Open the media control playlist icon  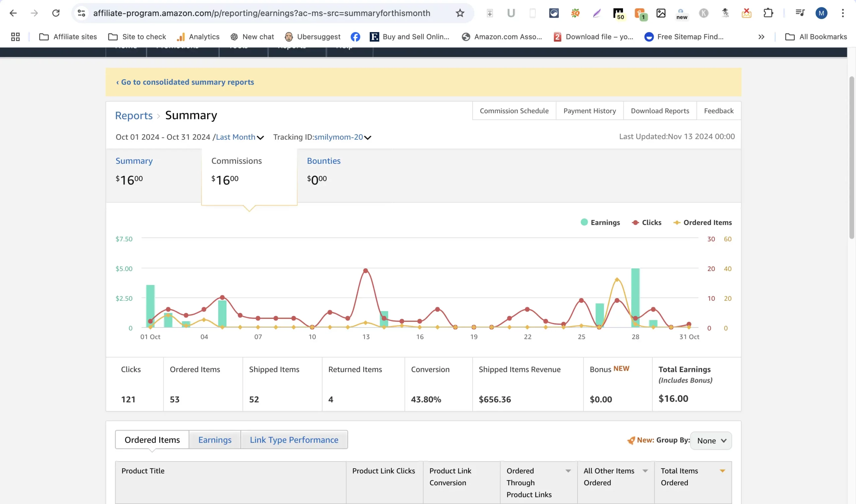click(800, 13)
